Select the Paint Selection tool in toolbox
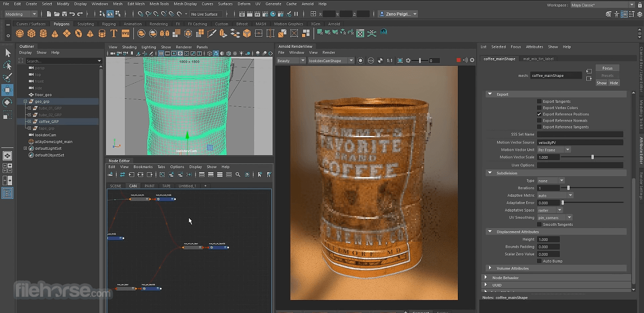The image size is (644, 313). point(8,78)
